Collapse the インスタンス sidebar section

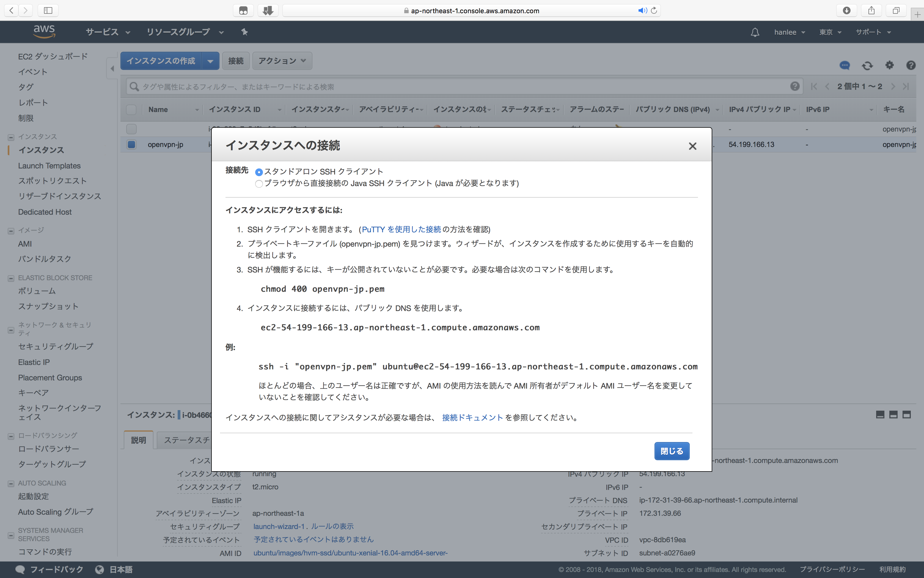tap(11, 137)
